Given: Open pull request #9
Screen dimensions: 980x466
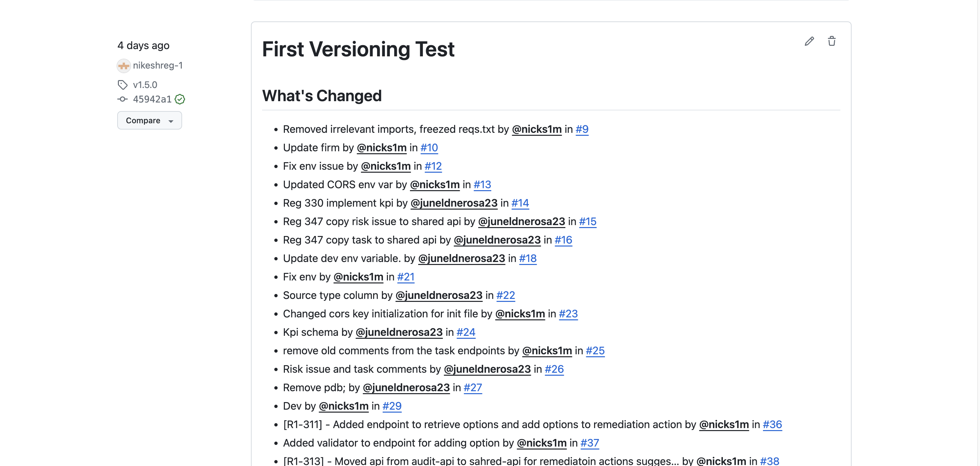Looking at the screenshot, I should [582, 130].
